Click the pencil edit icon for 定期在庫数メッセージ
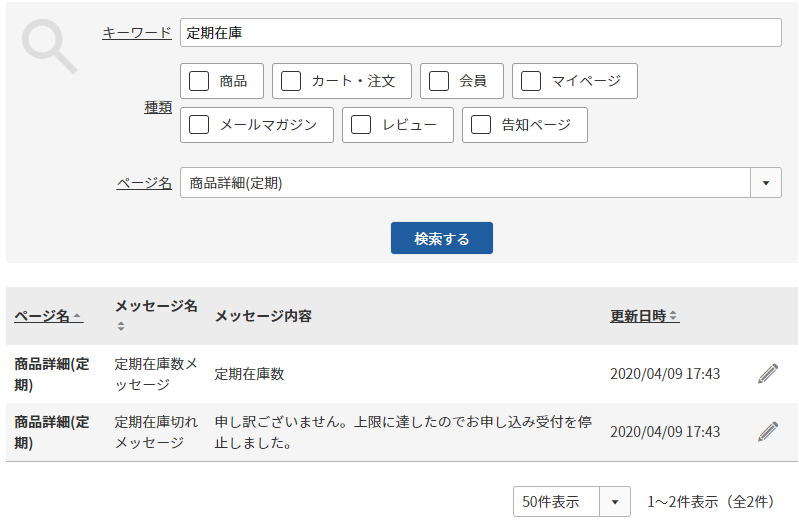Image resolution: width=799 pixels, height=523 pixels. pyautogui.click(x=767, y=374)
